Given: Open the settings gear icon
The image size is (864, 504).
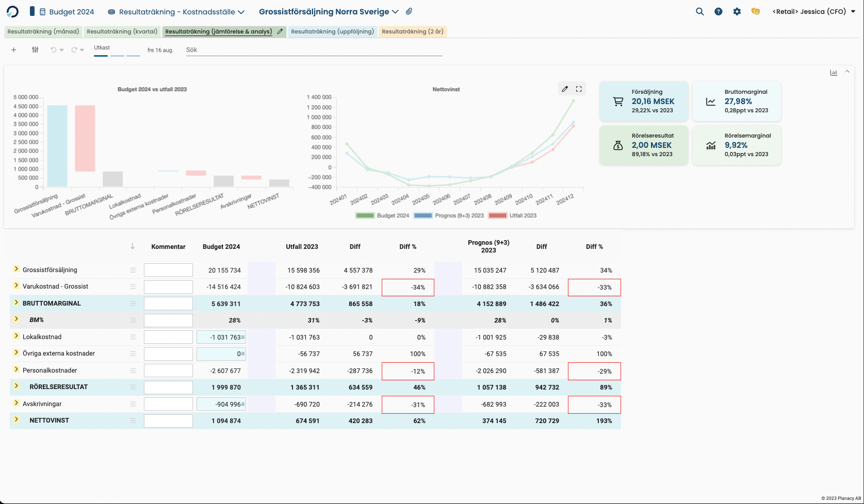Looking at the screenshot, I should (737, 11).
